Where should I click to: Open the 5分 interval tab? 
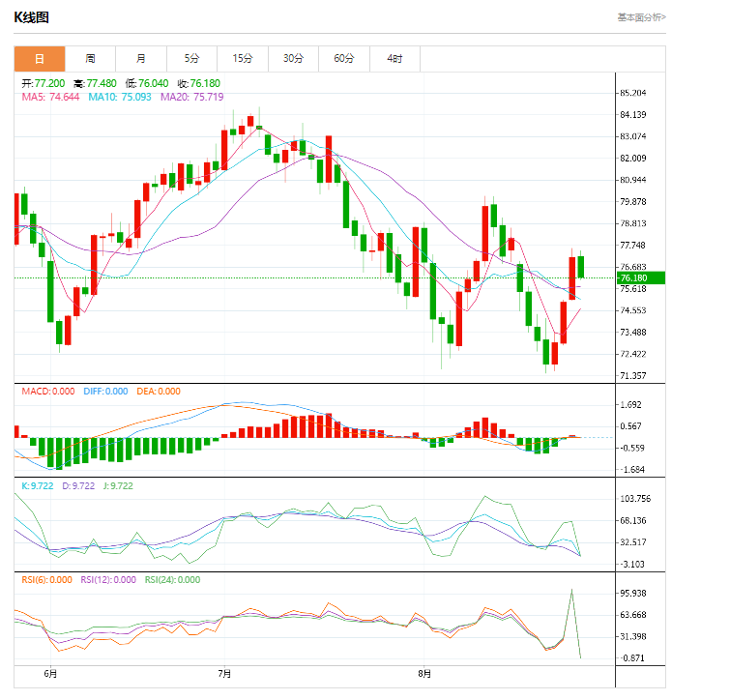(x=191, y=59)
